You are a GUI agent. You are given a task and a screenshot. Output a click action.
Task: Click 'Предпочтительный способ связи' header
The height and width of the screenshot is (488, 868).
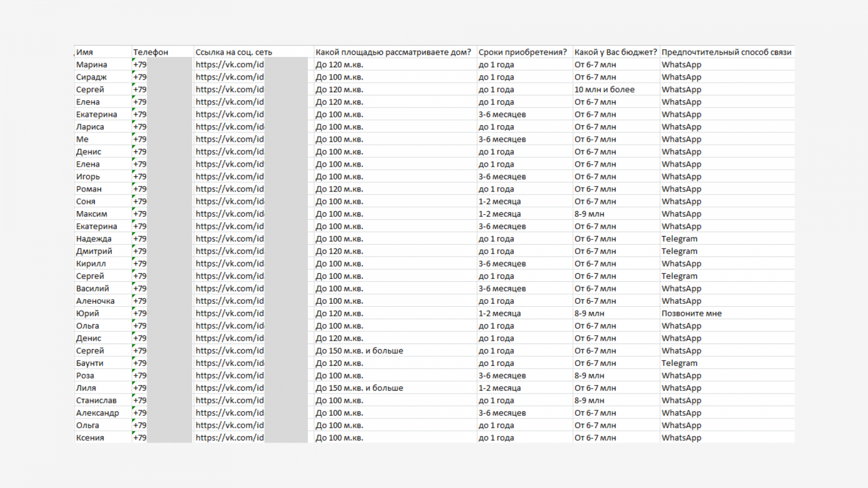point(726,52)
